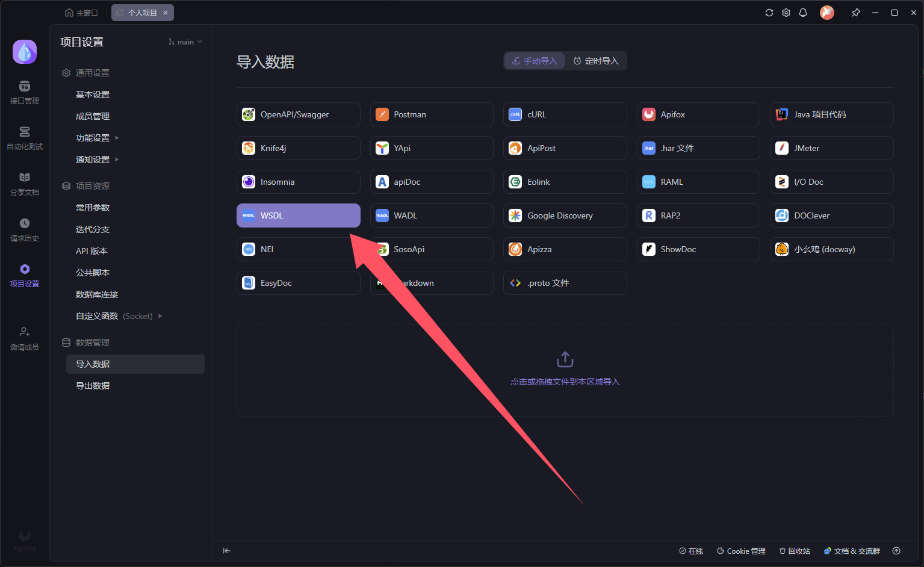The height and width of the screenshot is (567, 924).
Task: Switch to the 主窗口 tab
Action: 81,13
